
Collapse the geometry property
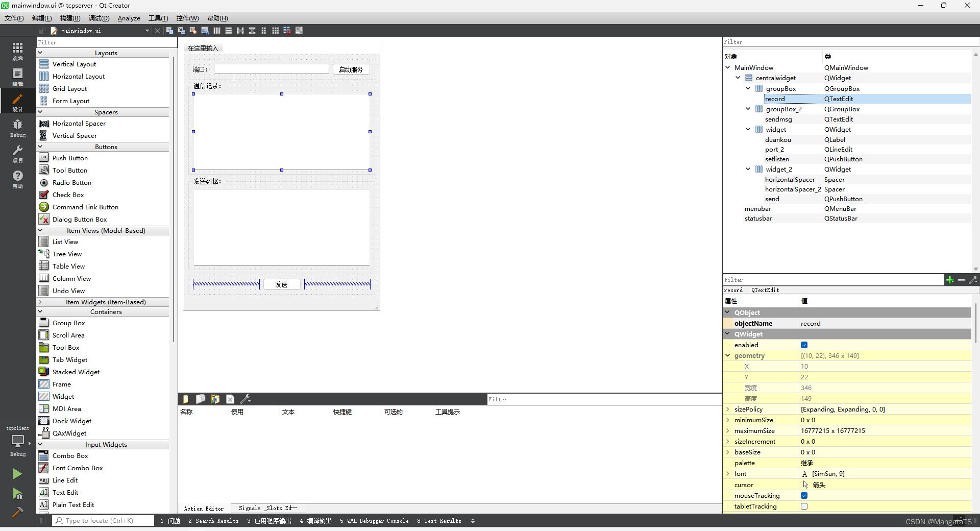(x=728, y=356)
